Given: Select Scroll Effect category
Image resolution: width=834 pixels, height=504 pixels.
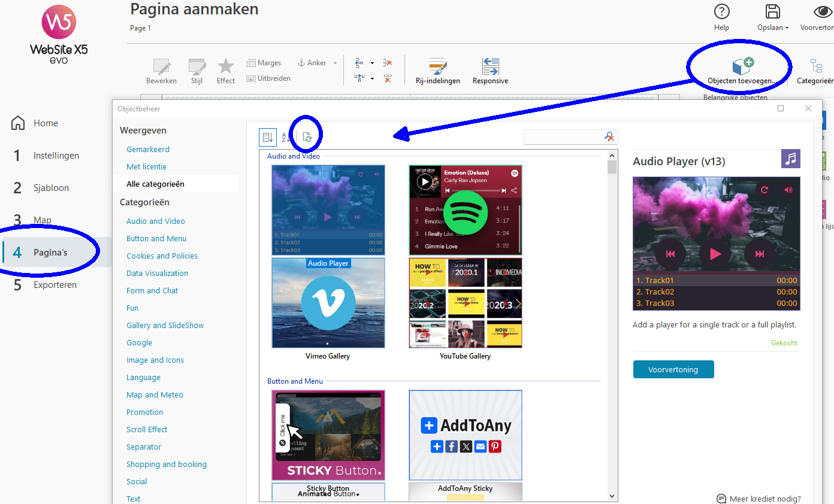Looking at the screenshot, I should (x=147, y=430).
